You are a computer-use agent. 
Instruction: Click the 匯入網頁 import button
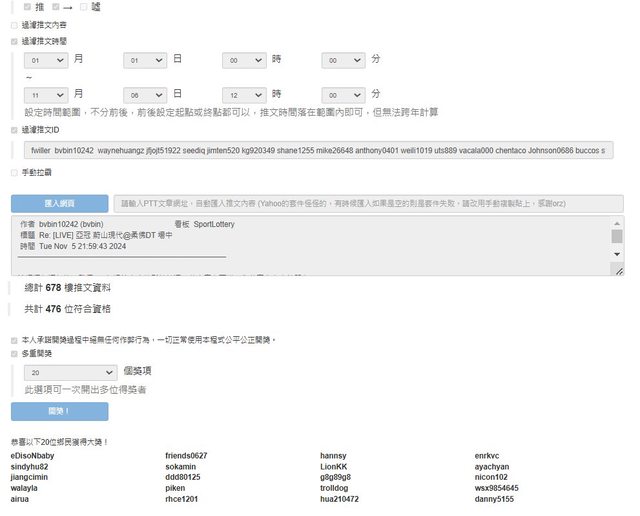[59, 203]
